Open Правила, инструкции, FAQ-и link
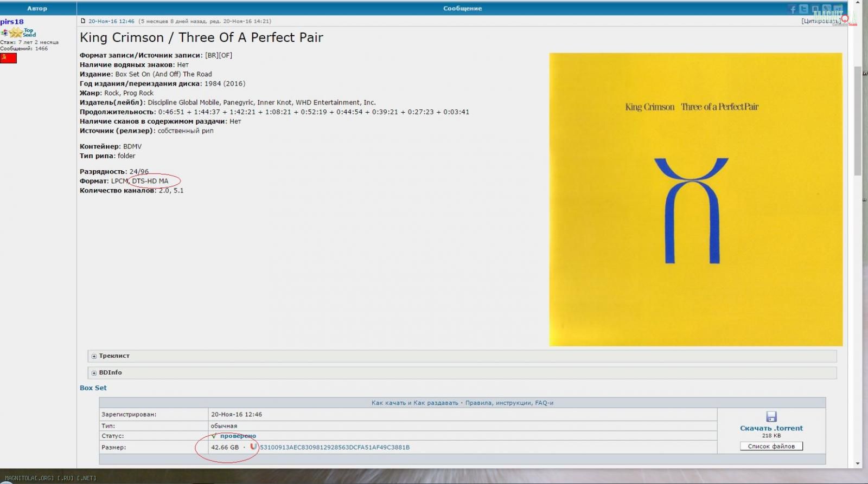 coord(509,403)
